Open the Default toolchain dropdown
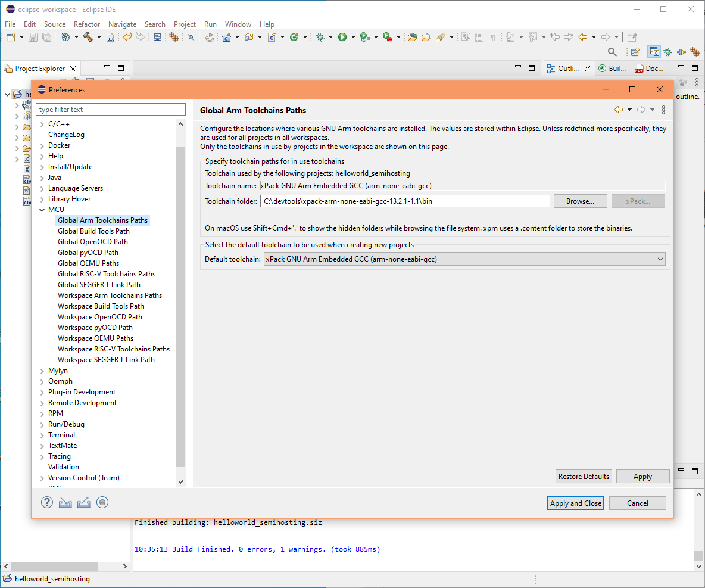Image resolution: width=705 pixels, height=588 pixels. point(660,259)
